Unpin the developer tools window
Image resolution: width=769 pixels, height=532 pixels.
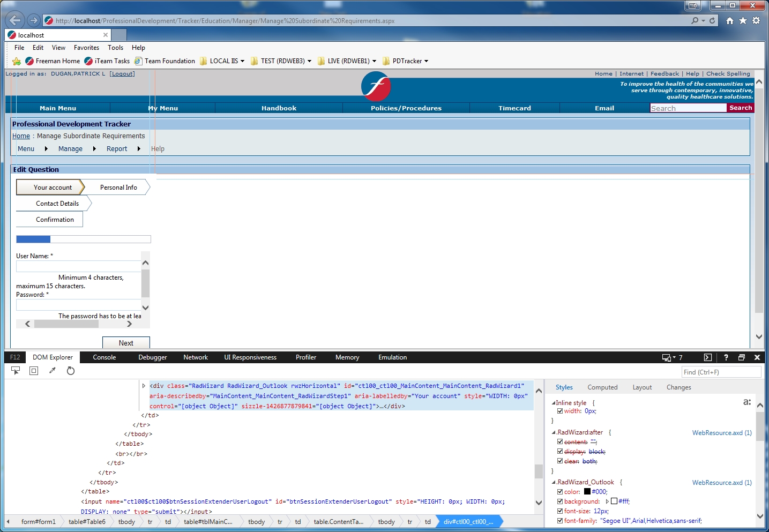pyautogui.click(x=742, y=357)
